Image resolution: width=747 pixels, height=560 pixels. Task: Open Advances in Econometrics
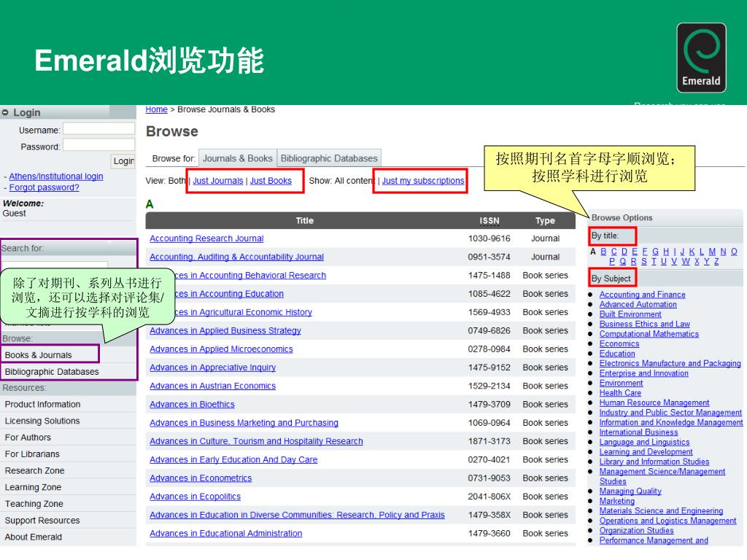[201, 478]
